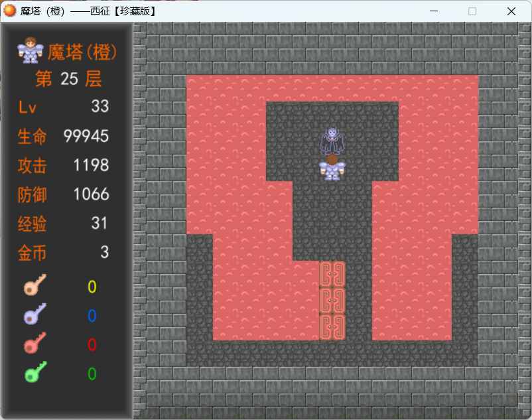The height and width of the screenshot is (420, 532).
Task: Click the red key icon
Action: click(x=35, y=343)
